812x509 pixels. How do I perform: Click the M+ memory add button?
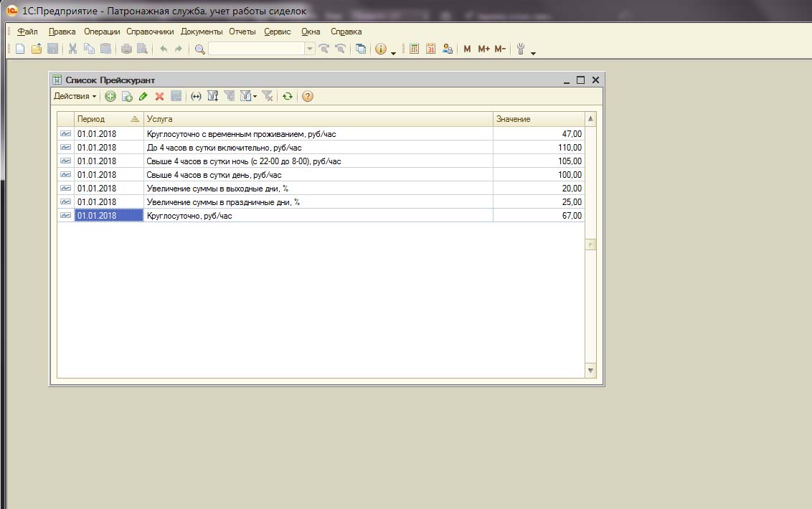tap(483, 49)
